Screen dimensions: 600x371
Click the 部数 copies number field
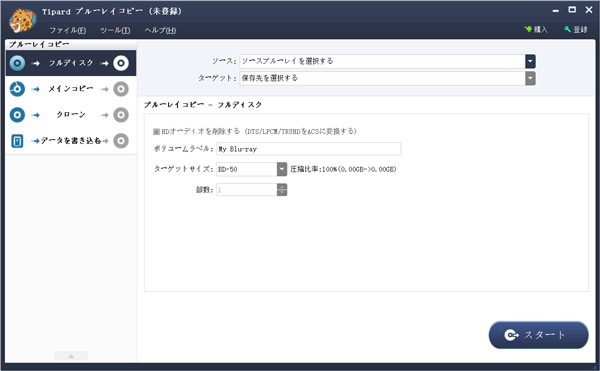[x=247, y=190]
